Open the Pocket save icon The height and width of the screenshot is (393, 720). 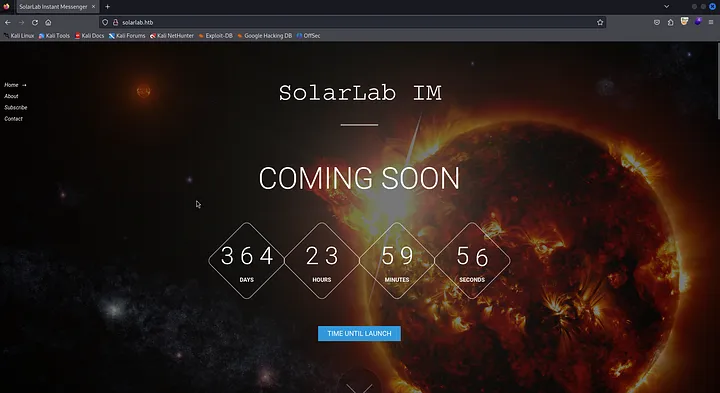pos(657,22)
